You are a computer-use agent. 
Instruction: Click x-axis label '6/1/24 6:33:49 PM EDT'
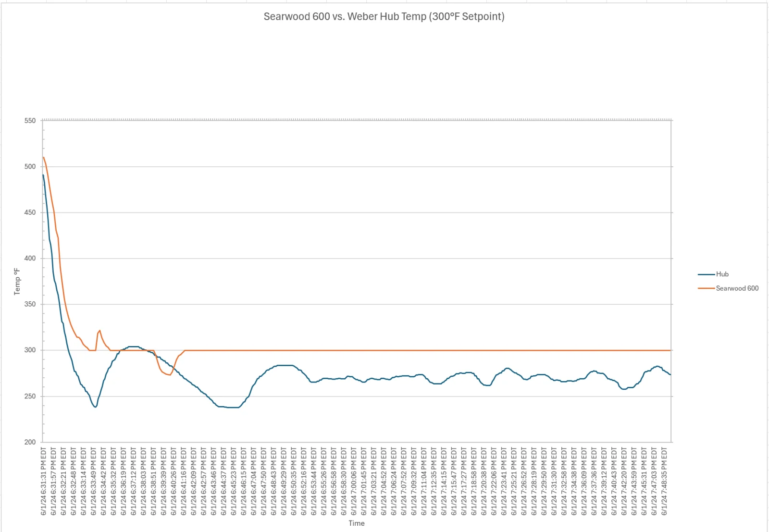[93, 482]
